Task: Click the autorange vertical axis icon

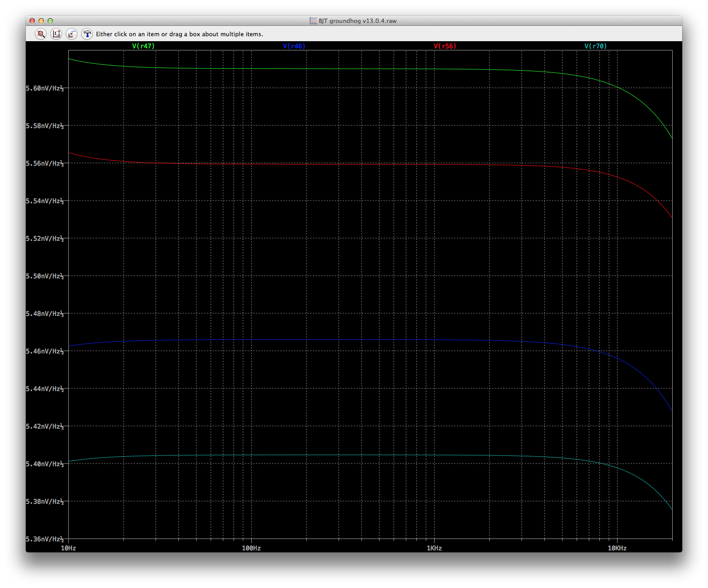Action: [x=56, y=34]
